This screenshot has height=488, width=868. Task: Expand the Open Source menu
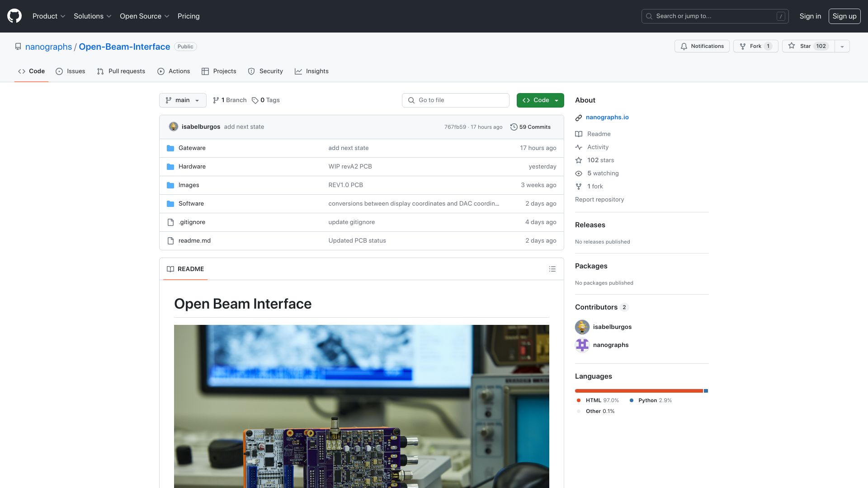(144, 16)
